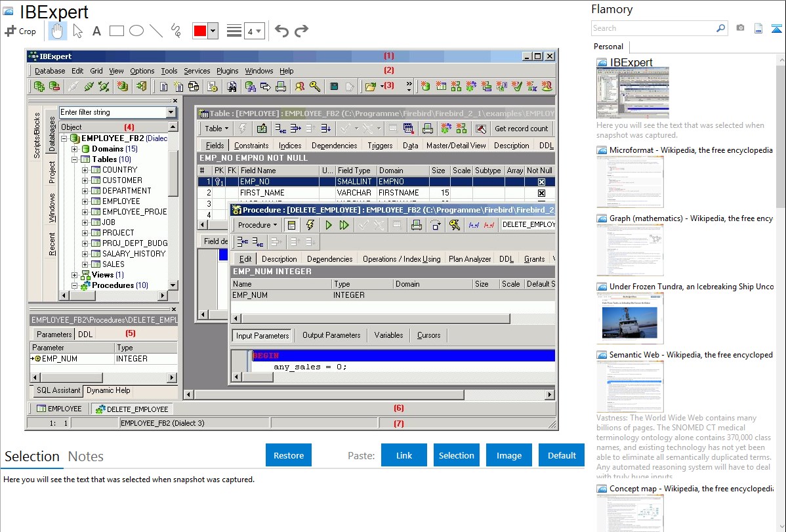Click the Restore button
This screenshot has width=786, height=532.
tap(289, 455)
